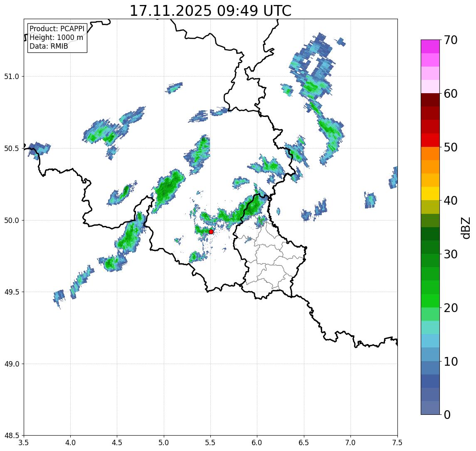This screenshot has width=476, height=451.
Task: Click latitude axis label '51.0'
Action: (x=12, y=77)
